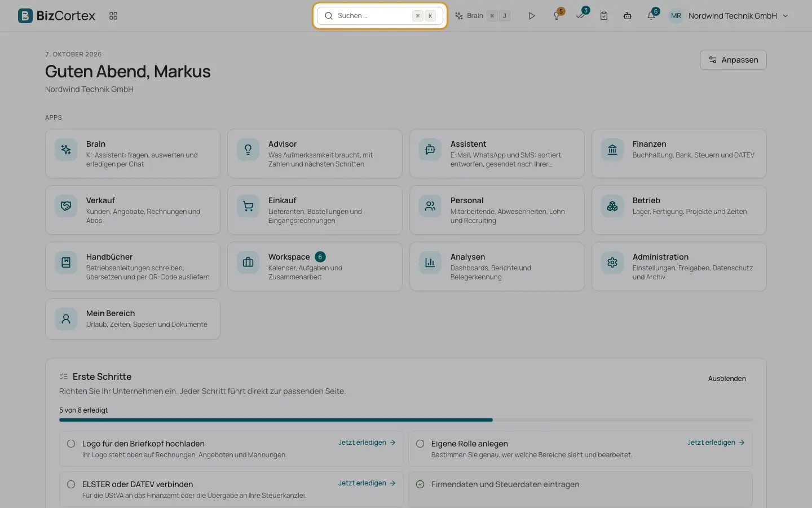The height and width of the screenshot is (508, 812).
Task: Click the Erste Schritte progress bar
Action: coord(406,420)
